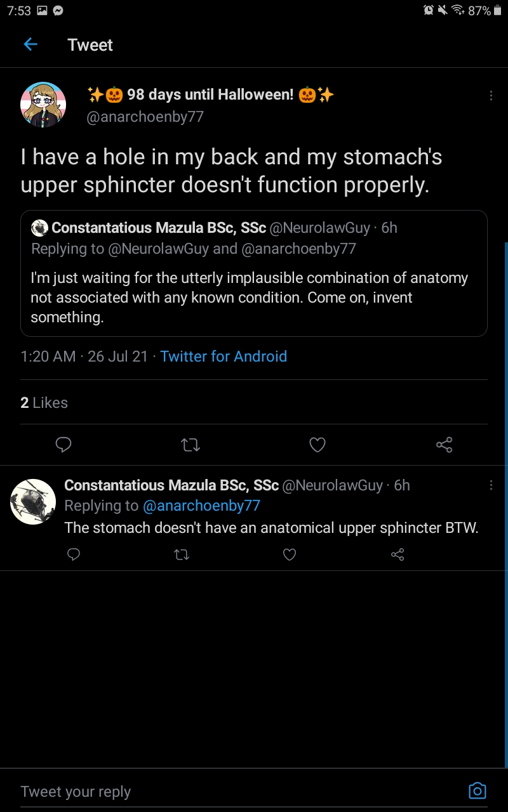Screen dimensions: 508x812
Task: View the 2 Likes list
Action: 44,403
